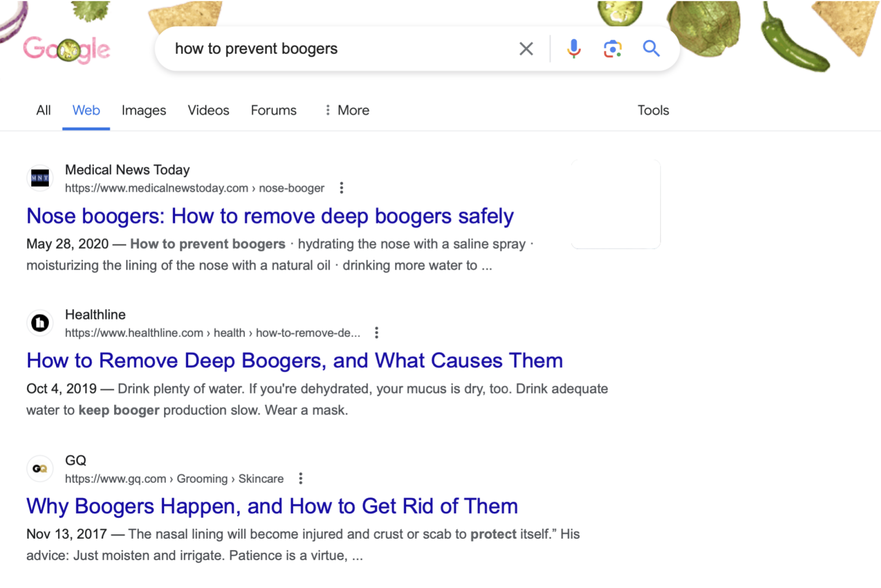Switch to the Images tab
This screenshot has width=881, height=588.
[144, 110]
